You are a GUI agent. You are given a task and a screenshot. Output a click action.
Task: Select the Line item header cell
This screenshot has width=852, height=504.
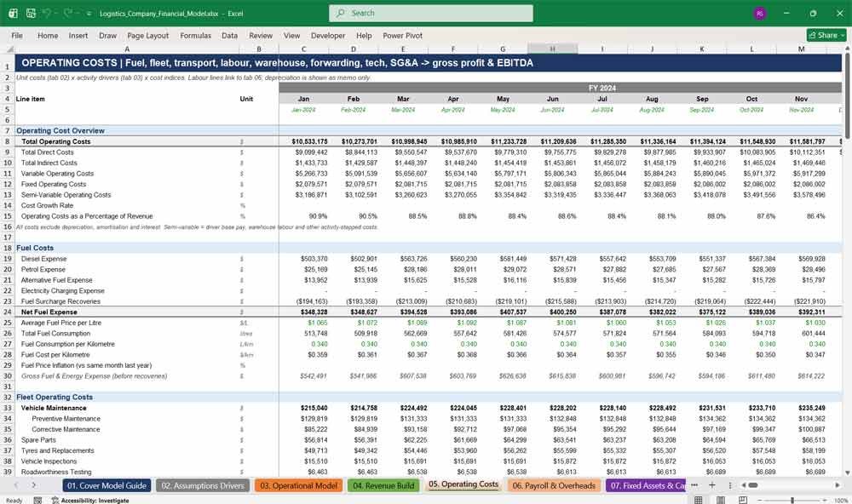[x=128, y=99]
